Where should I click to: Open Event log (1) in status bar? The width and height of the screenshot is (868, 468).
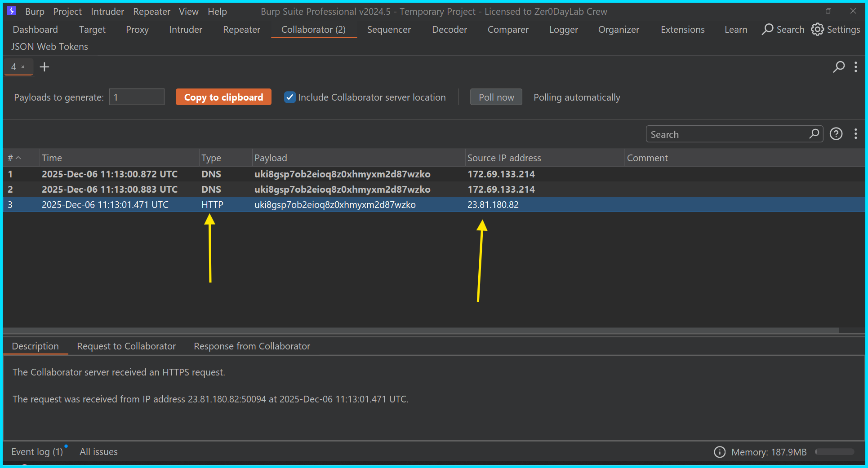point(37,452)
